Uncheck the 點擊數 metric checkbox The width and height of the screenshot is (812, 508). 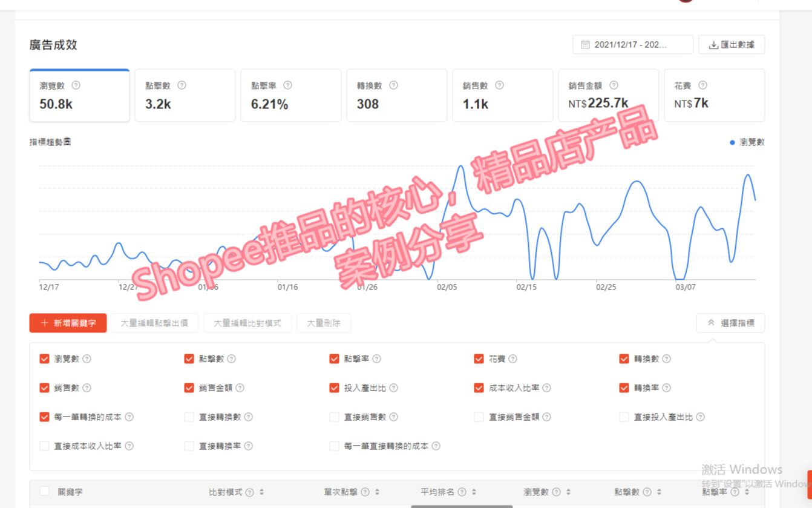(x=189, y=359)
